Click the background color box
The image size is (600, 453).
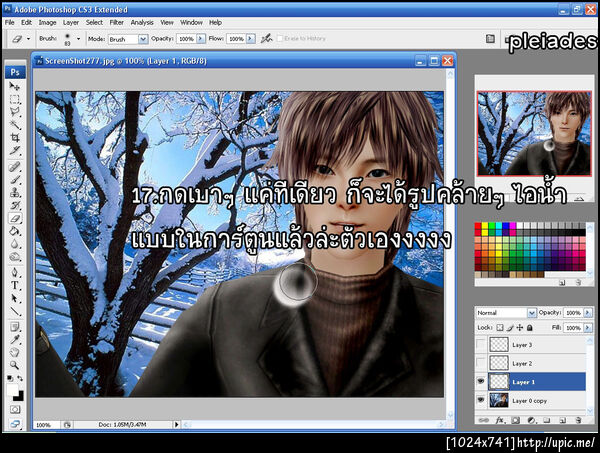click(19, 396)
